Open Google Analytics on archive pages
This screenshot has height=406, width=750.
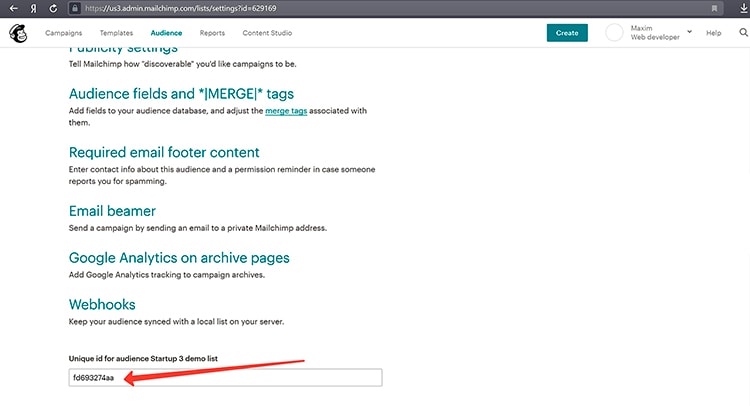click(179, 258)
